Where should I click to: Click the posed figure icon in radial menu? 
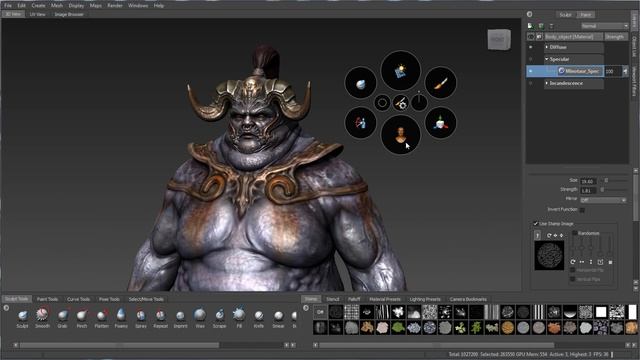(x=360, y=122)
